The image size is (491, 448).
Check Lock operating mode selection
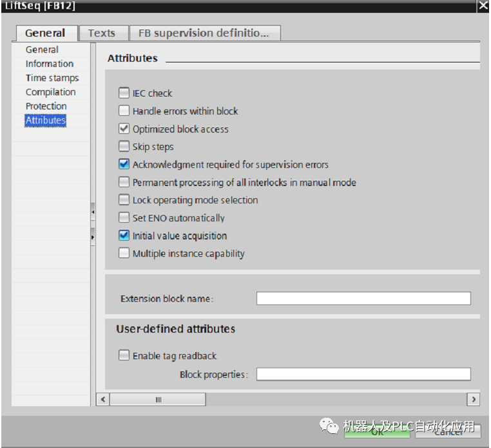[124, 200]
